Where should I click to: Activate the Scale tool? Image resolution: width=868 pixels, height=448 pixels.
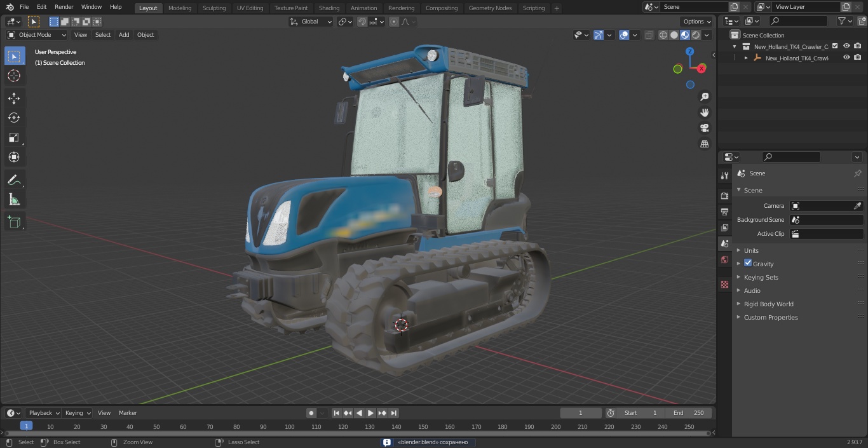(x=14, y=138)
